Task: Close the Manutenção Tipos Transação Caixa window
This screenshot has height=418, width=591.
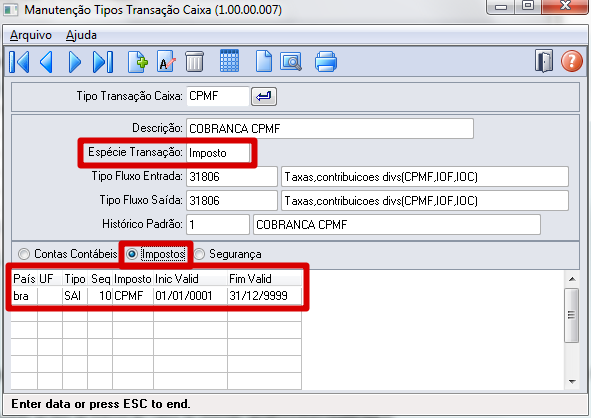Action: pos(565,6)
